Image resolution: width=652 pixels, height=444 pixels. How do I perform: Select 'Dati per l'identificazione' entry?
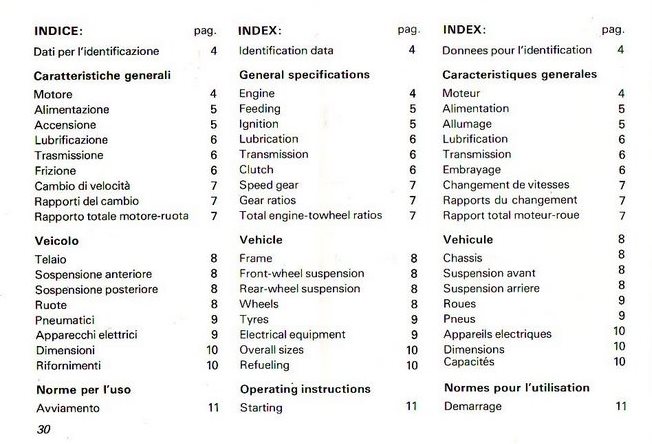(x=96, y=49)
